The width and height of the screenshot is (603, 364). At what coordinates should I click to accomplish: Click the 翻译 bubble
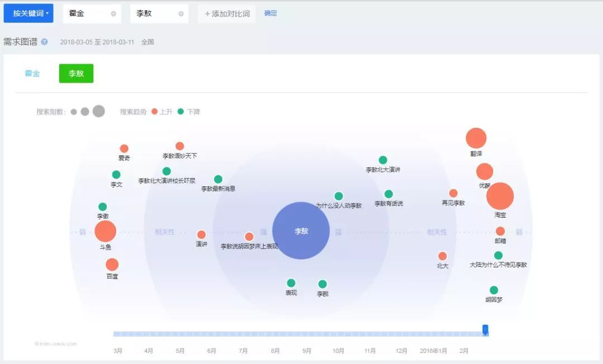(x=476, y=138)
